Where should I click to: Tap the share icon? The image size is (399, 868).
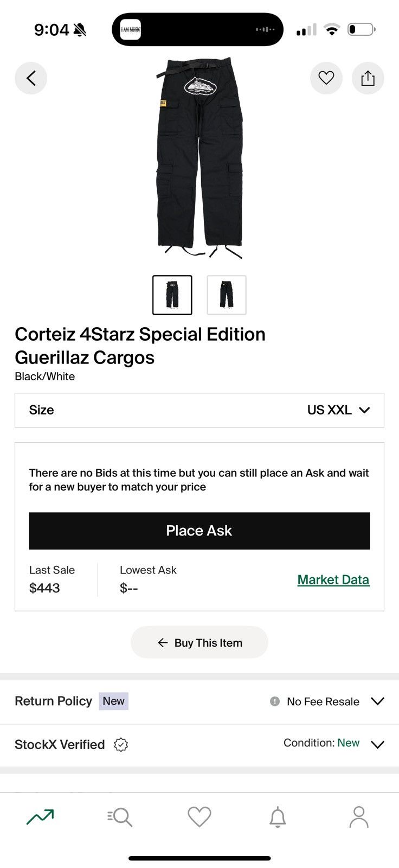(x=368, y=78)
